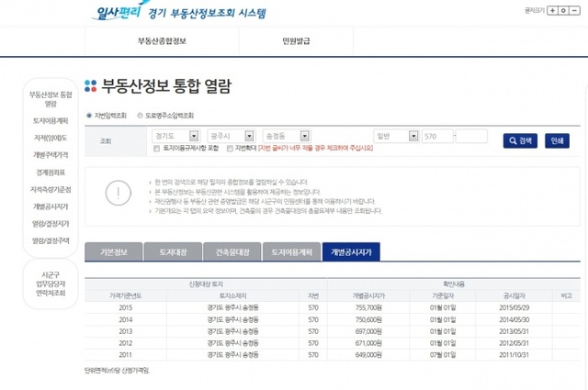588x390 pixels.
Task: Click the 2011 year cell
Action: (x=126, y=355)
